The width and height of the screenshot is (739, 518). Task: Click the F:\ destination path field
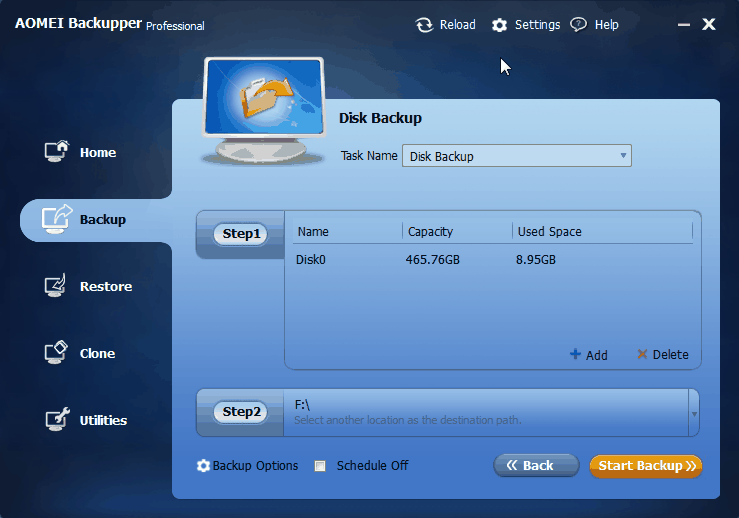(486, 412)
